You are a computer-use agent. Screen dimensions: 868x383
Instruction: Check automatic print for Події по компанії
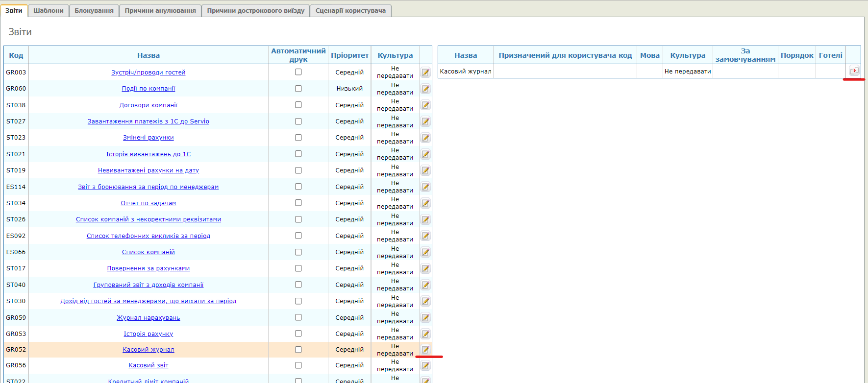pyautogui.click(x=298, y=89)
